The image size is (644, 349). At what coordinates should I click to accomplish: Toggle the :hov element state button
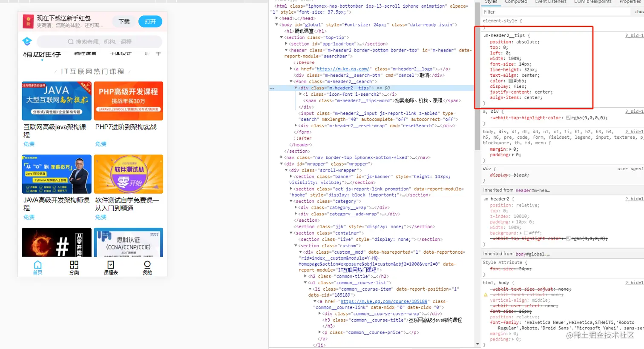[639, 12]
